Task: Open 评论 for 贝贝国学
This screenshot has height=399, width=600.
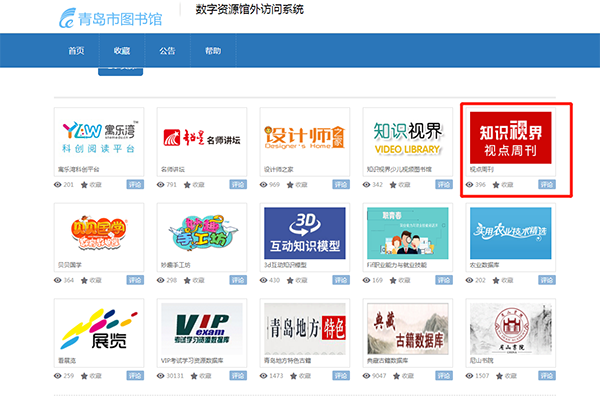Action: pos(135,280)
